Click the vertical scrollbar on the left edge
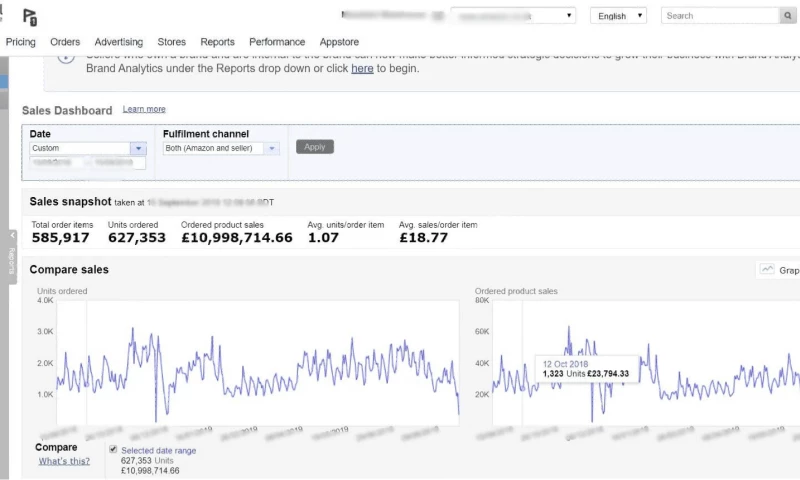 click(4, 268)
